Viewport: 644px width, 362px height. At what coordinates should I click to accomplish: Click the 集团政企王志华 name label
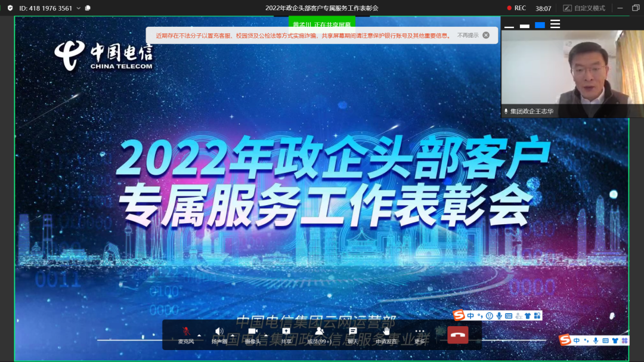(532, 112)
